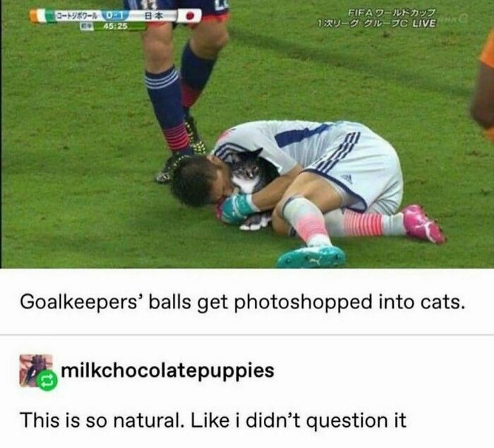Select the text about goalkeepers' balls photoshopped
This screenshot has height=448, width=494.
coord(243,302)
